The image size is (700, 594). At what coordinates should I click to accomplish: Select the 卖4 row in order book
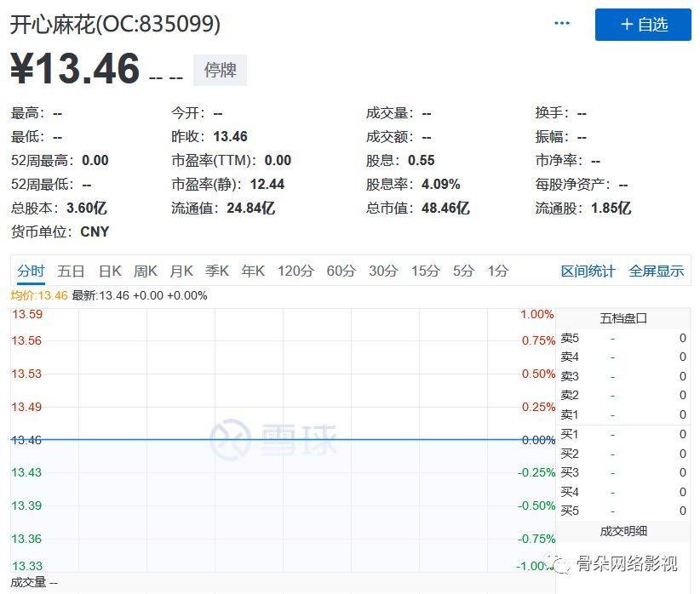point(623,357)
